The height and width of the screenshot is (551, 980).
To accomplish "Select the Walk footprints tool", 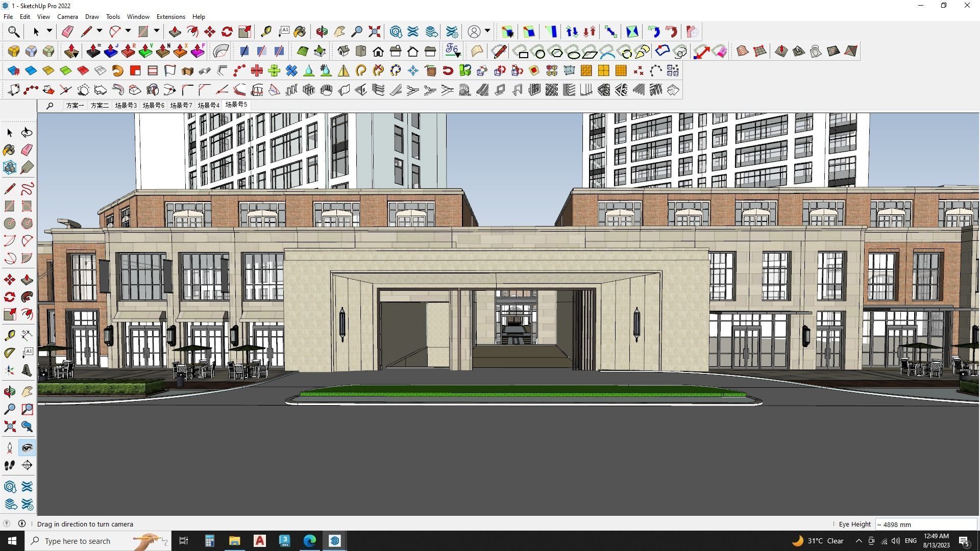I will 9,465.
